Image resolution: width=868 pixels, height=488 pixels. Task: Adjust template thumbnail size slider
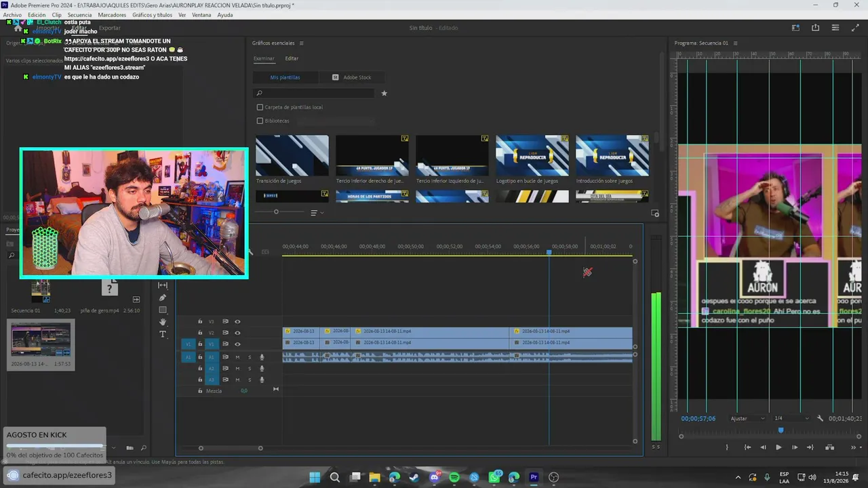pos(276,212)
